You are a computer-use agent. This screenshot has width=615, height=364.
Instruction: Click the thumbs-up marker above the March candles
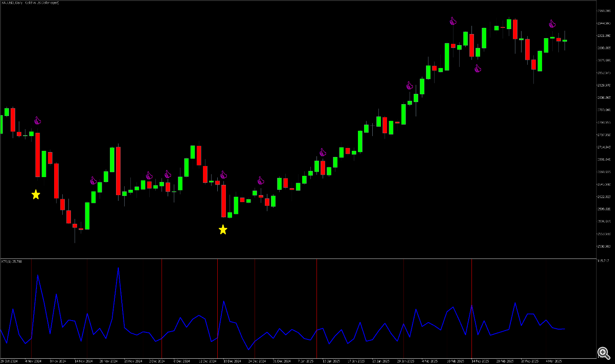(552, 24)
